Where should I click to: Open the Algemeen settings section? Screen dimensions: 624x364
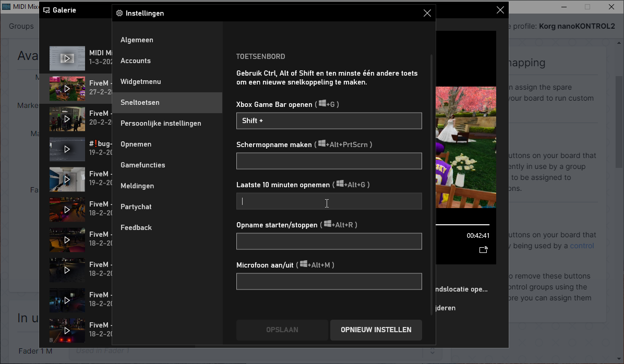(x=137, y=40)
